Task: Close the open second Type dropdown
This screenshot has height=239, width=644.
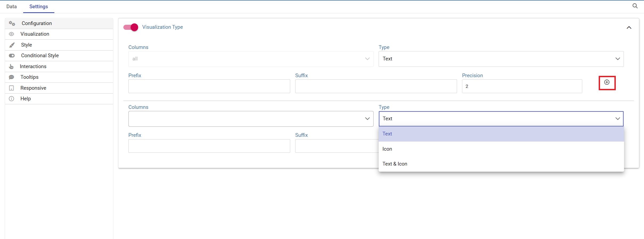Action: (501, 119)
